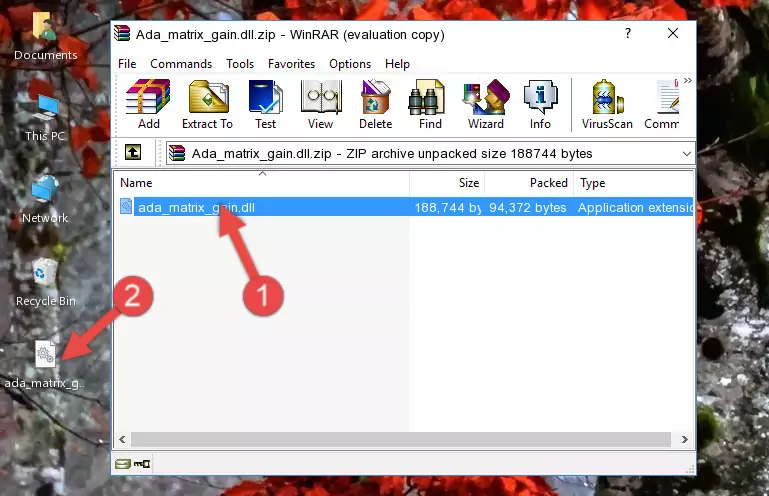Sort files by Size column
769x496 pixels.
point(447,183)
